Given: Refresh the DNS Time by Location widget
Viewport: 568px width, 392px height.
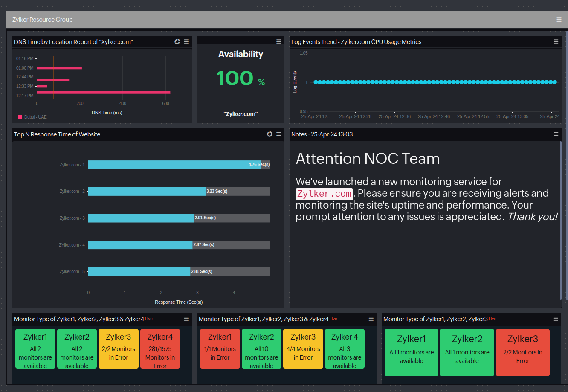Looking at the screenshot, I should tap(177, 41).
